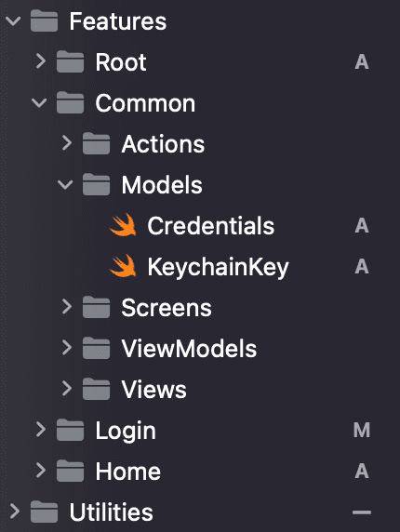Expand the Screens folder chevron
Image resolution: width=400 pixels, height=532 pixels.
[67, 307]
